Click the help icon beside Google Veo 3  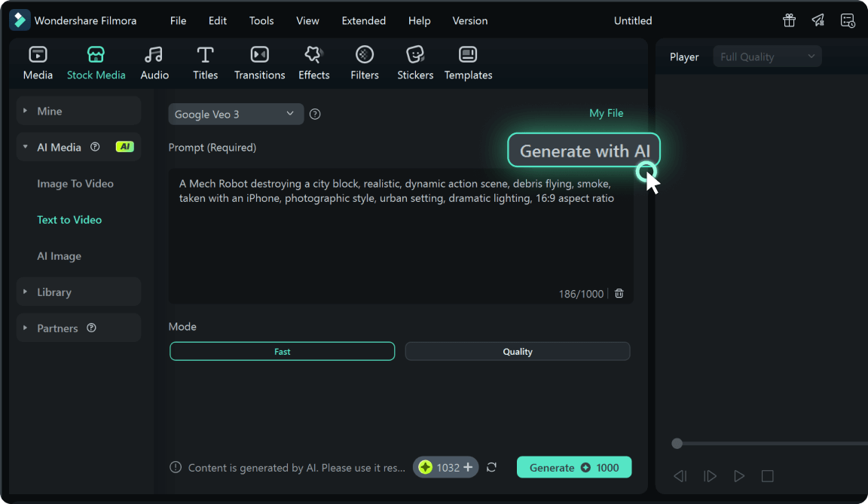(315, 114)
